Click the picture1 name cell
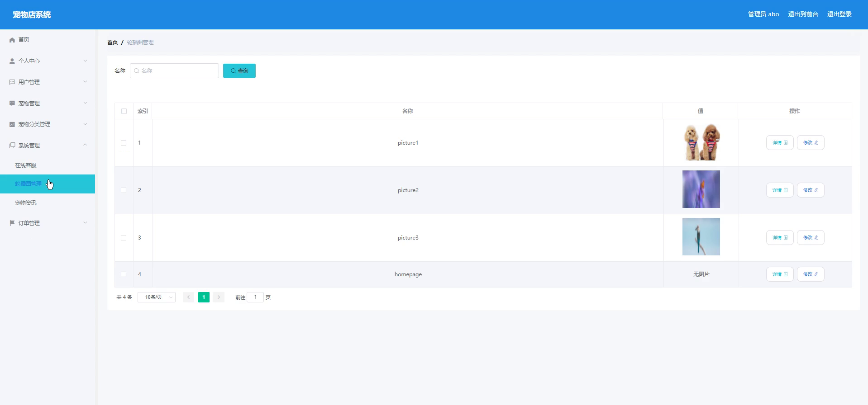The width and height of the screenshot is (868, 405). click(408, 143)
